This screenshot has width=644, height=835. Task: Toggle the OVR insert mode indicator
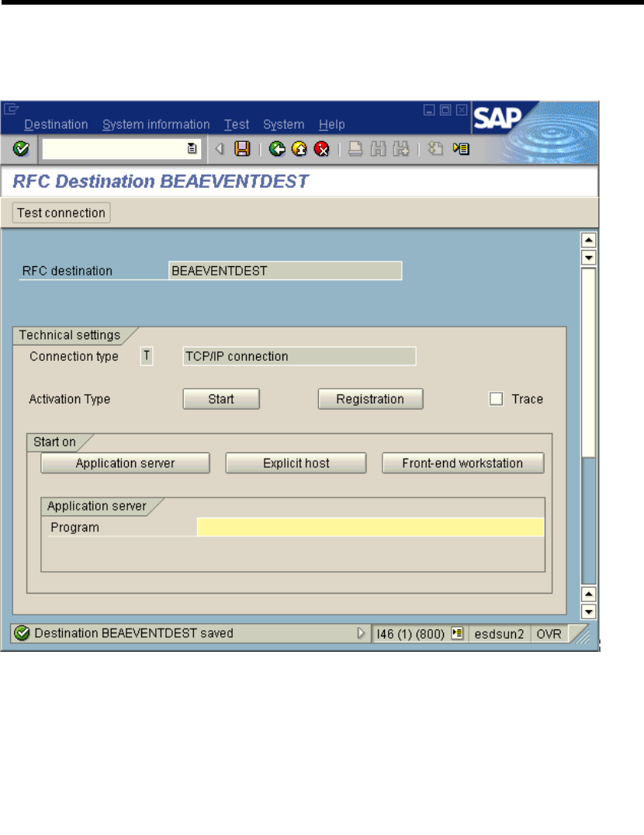549,634
